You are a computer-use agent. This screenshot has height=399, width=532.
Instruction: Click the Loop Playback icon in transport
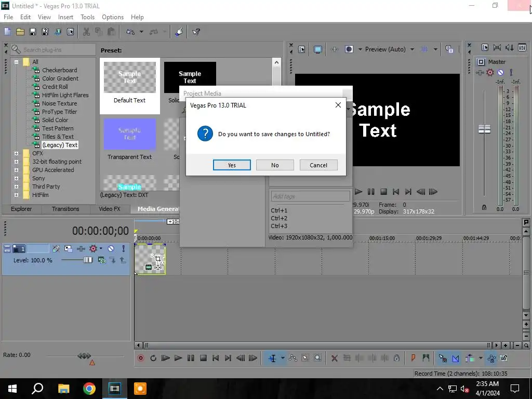pos(153,358)
